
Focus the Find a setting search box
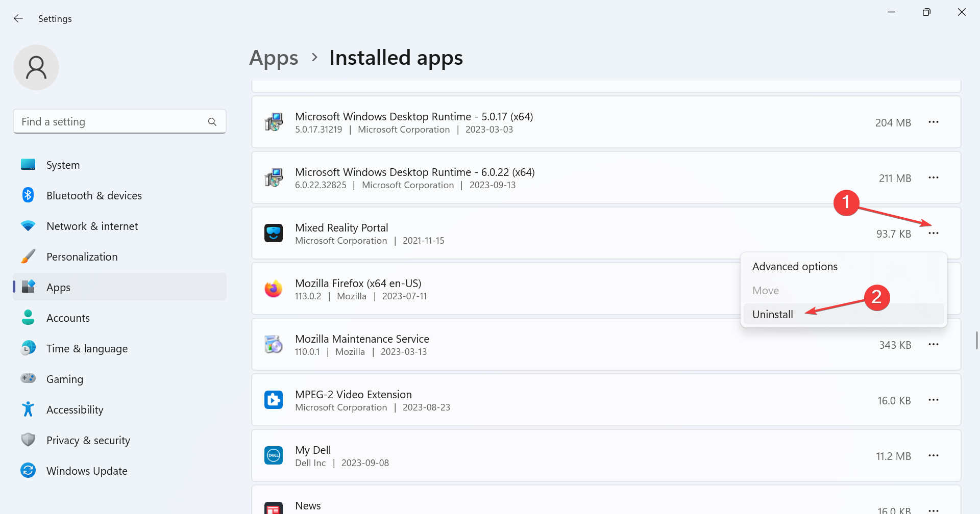coord(119,121)
